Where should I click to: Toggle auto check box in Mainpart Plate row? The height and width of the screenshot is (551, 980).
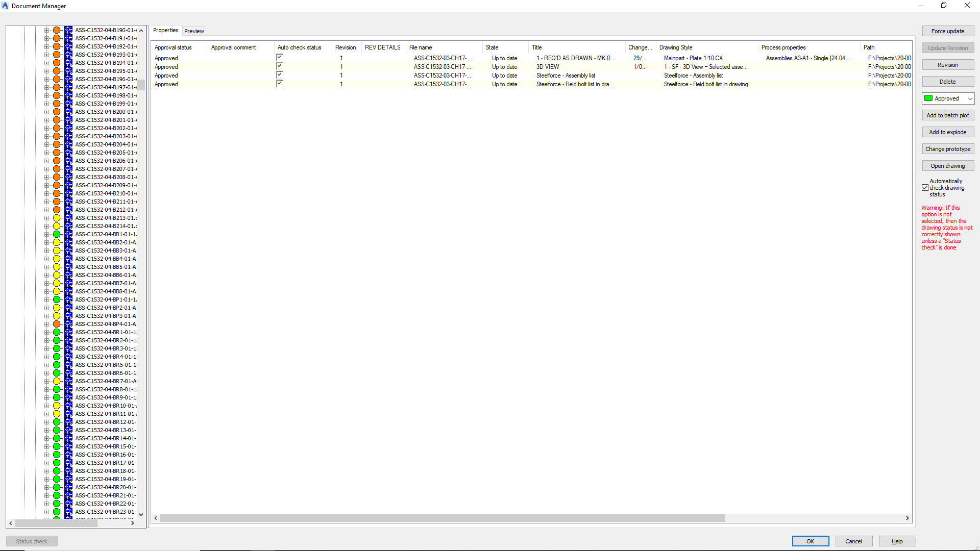[x=279, y=58]
